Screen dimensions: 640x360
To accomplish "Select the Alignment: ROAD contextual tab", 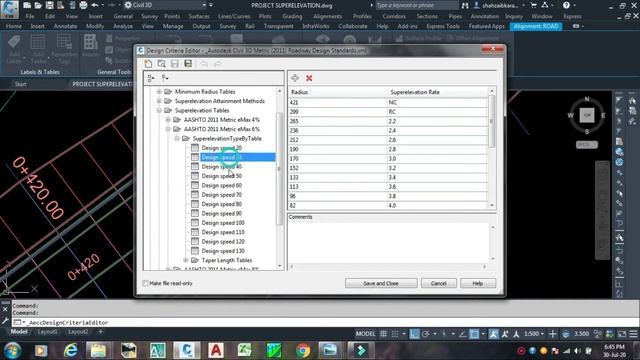I will coord(536,26).
